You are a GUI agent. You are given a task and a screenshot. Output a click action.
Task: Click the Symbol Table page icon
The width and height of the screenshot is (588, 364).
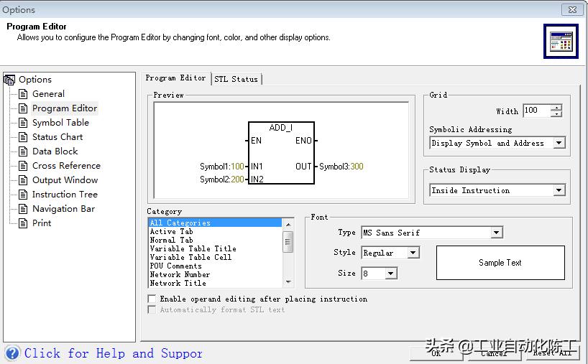[24, 123]
